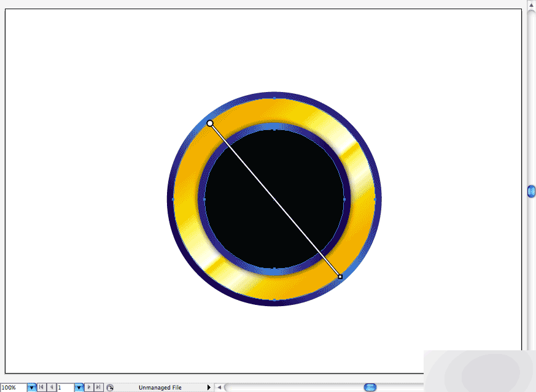536x392 pixels.
Task: Click the vertical scrollbar thumb
Action: coord(531,191)
